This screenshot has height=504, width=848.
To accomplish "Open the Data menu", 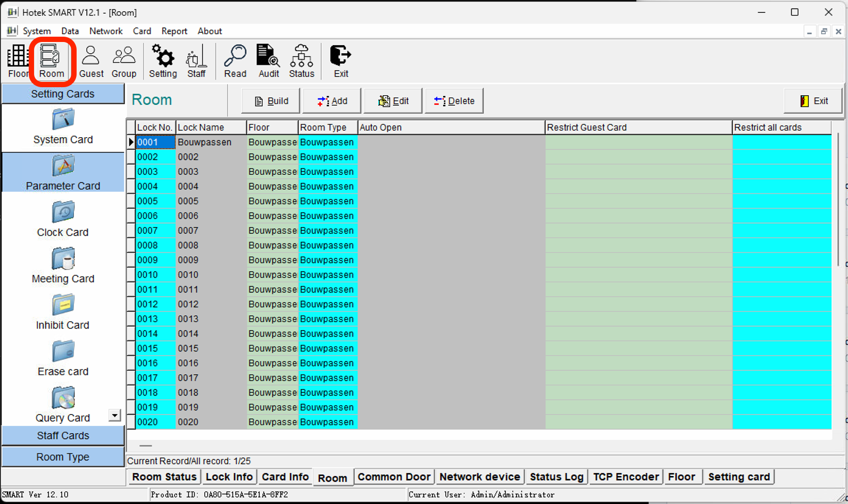I will 70,31.
